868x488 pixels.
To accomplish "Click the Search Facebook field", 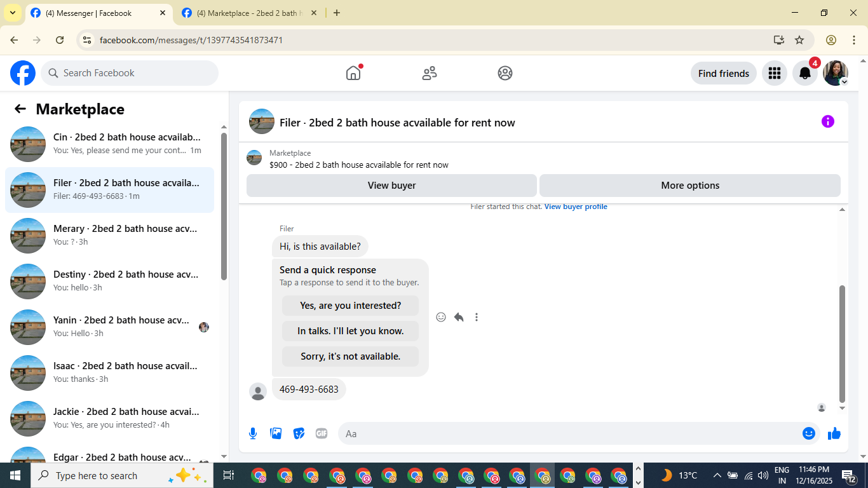I will click(x=130, y=73).
